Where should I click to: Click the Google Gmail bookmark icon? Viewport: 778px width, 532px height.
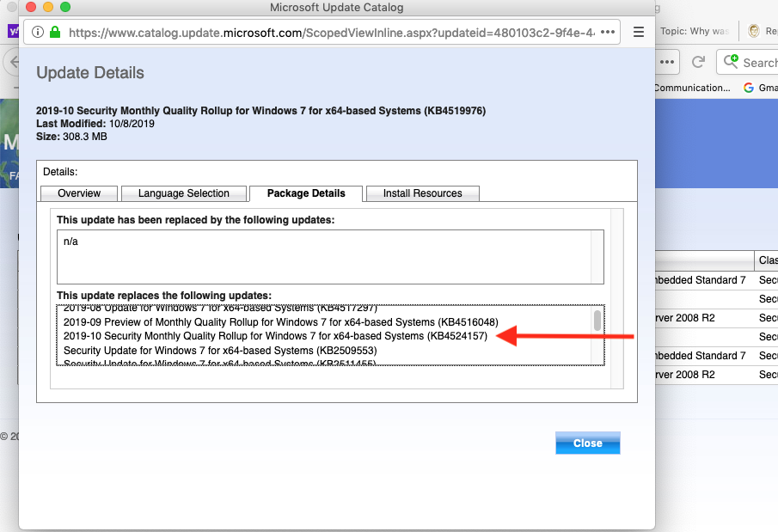[749, 88]
